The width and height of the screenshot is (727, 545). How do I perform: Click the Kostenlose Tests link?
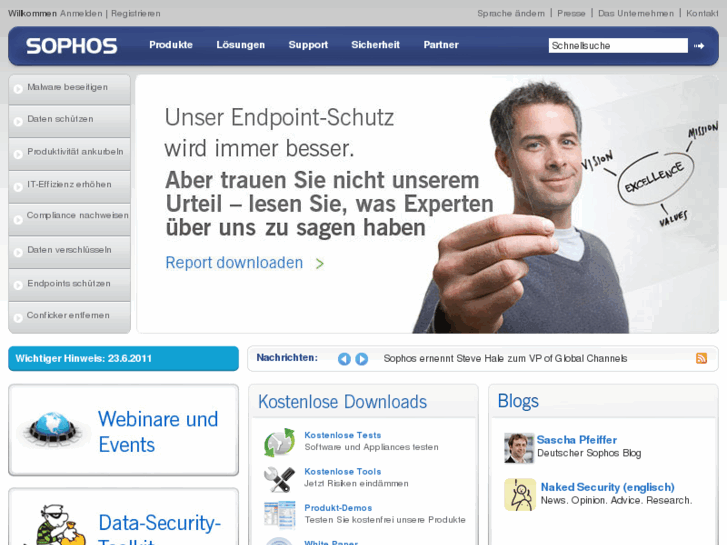(343, 435)
